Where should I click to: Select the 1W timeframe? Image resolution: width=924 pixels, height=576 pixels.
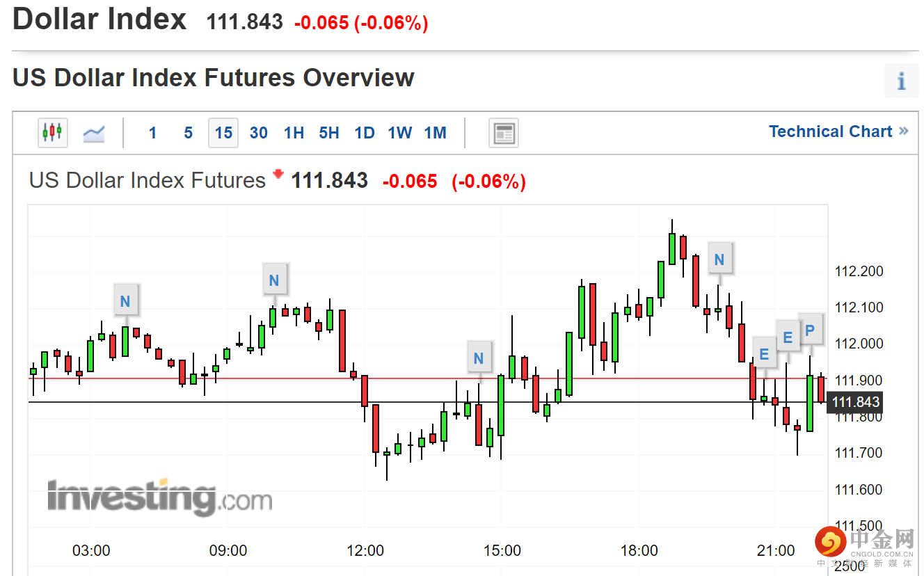[x=400, y=133]
